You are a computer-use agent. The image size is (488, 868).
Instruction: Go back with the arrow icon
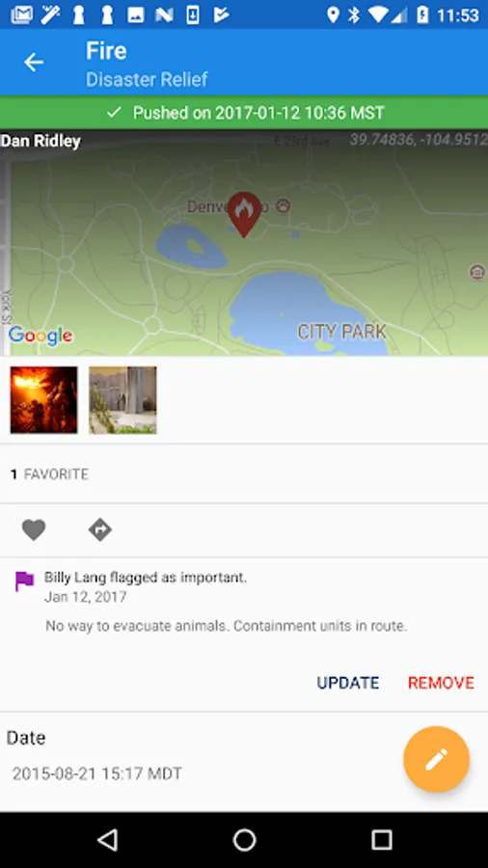[x=34, y=63]
